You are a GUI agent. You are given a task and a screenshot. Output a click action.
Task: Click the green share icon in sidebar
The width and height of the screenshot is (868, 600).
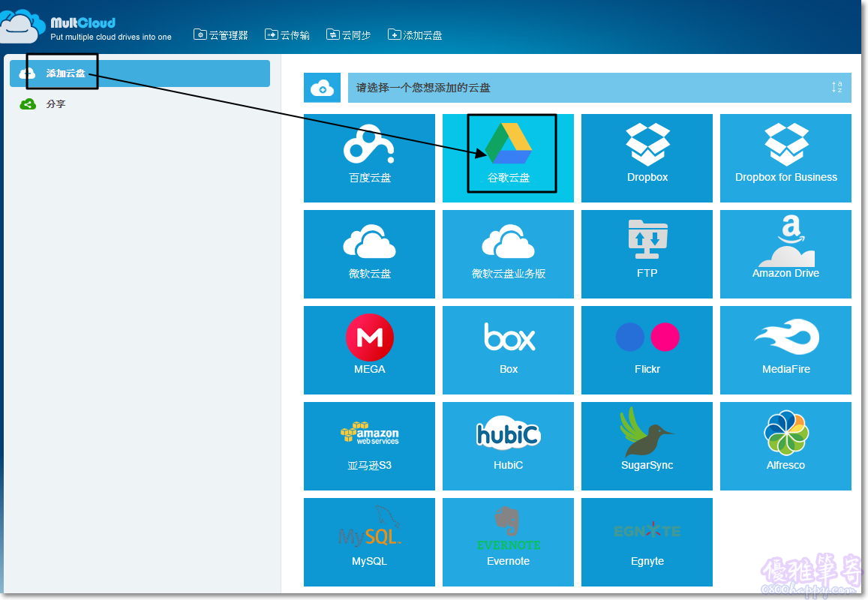[28, 103]
